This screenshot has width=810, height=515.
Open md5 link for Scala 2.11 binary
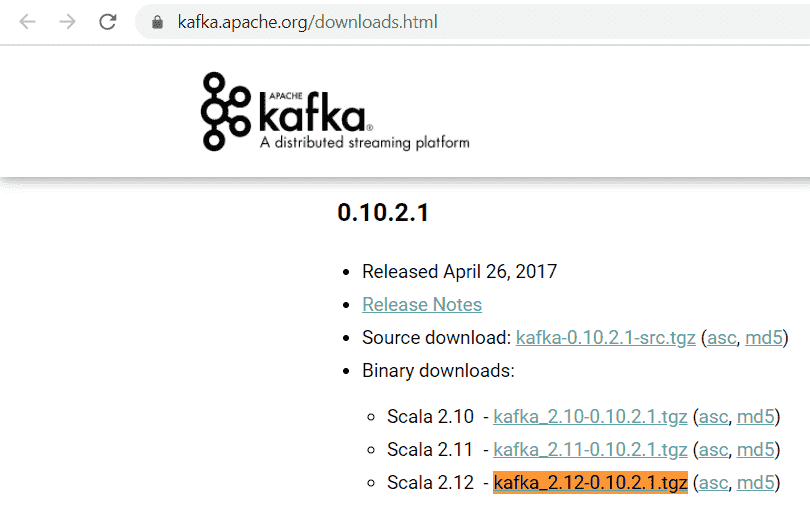point(755,450)
